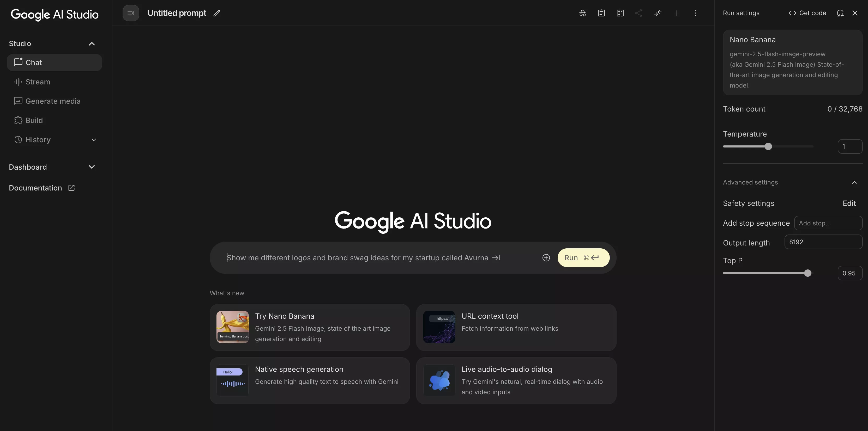868x431 pixels.
Task: Click the compress arrows toolbar icon
Action: pyautogui.click(x=658, y=13)
